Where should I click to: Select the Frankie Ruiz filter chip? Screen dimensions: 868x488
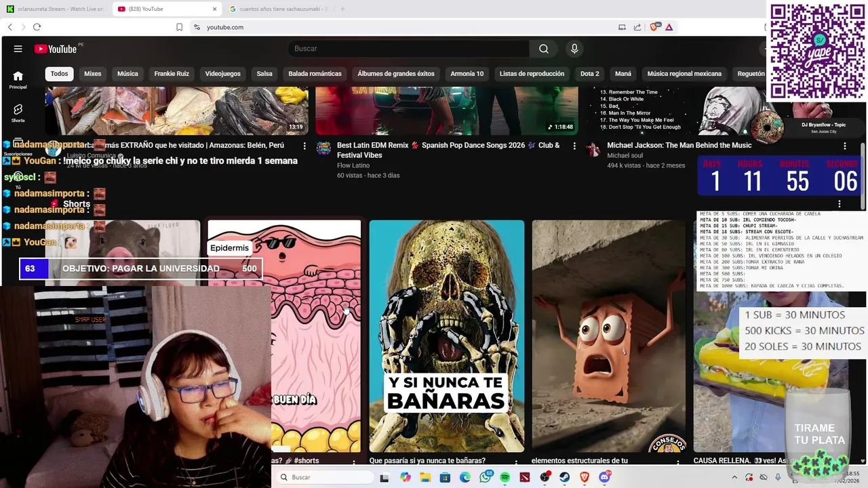[x=172, y=74]
